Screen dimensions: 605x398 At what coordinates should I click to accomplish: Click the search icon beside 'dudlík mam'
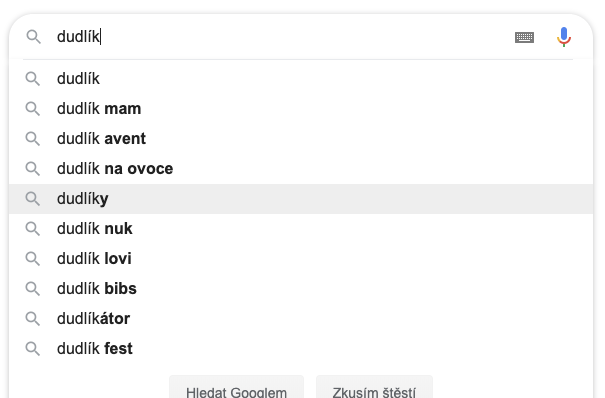[33, 109]
